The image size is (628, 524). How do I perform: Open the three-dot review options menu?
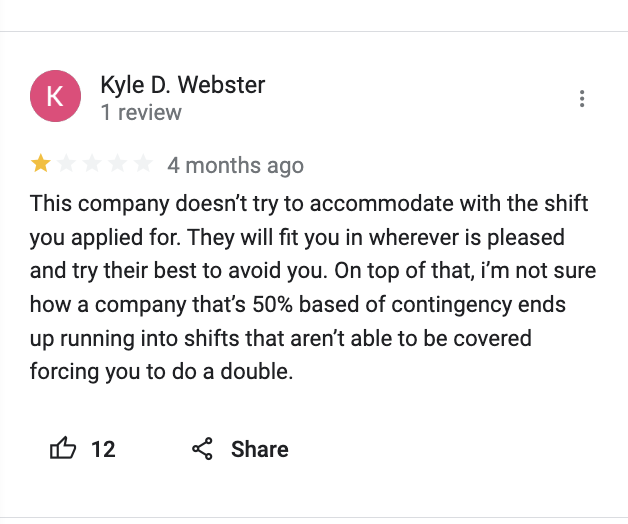click(x=582, y=99)
